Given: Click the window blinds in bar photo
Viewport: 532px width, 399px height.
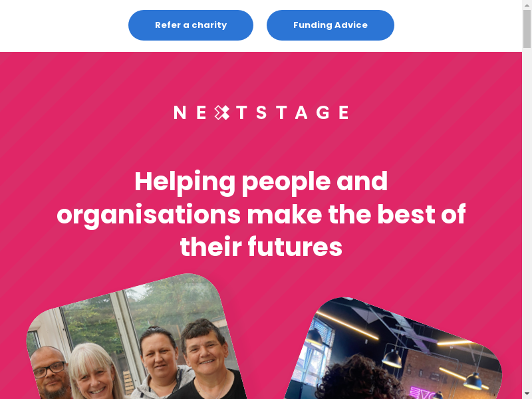Looking at the screenshot, I should tap(325, 332).
